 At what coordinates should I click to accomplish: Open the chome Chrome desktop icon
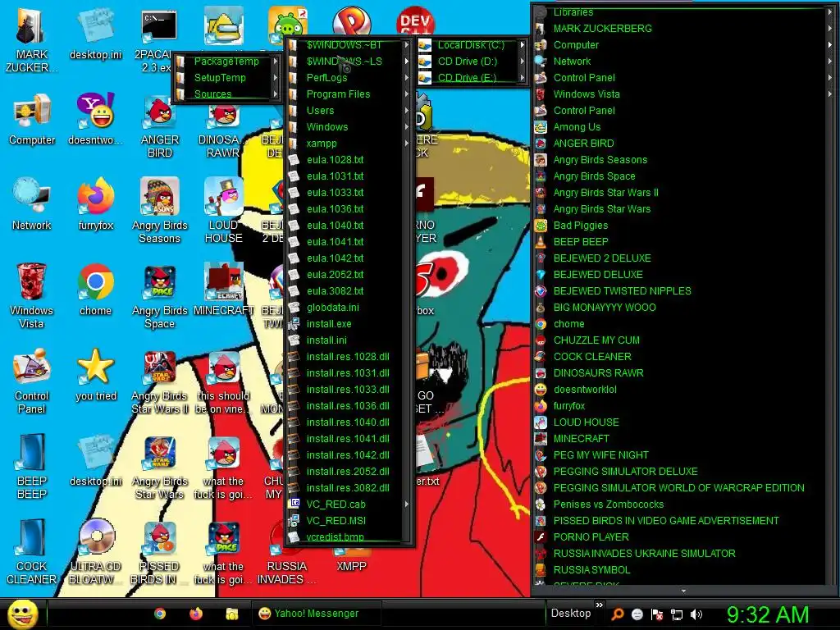click(95, 289)
